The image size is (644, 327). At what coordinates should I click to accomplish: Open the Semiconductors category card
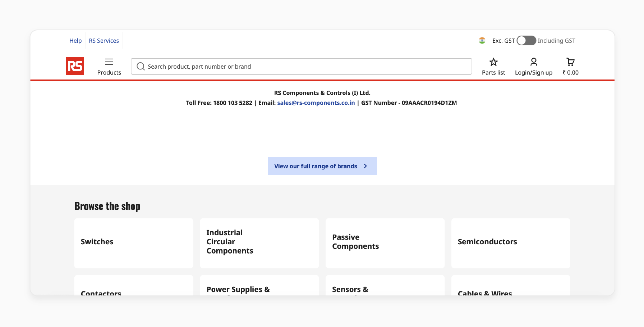[511, 243]
